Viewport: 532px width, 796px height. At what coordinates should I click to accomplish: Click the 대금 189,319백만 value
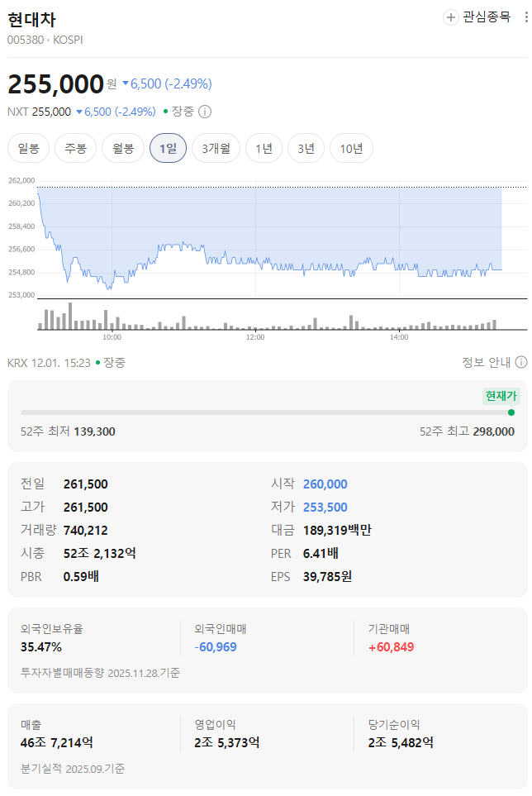click(337, 531)
